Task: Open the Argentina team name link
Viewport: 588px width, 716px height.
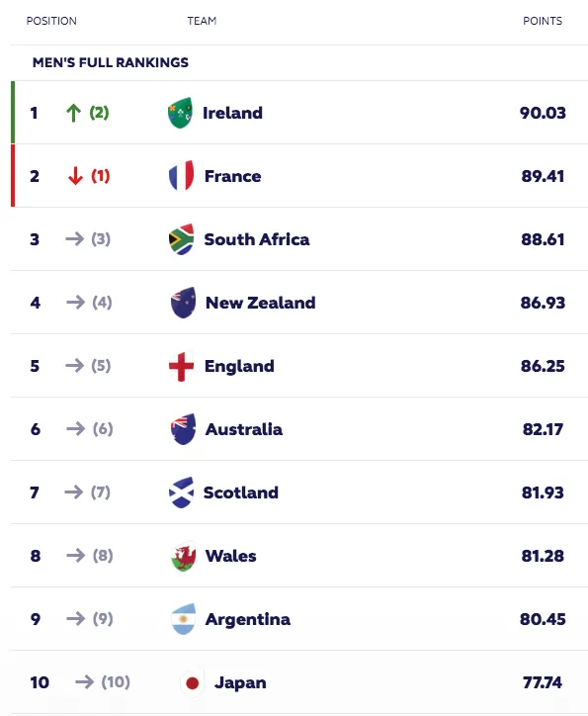Action: [248, 619]
